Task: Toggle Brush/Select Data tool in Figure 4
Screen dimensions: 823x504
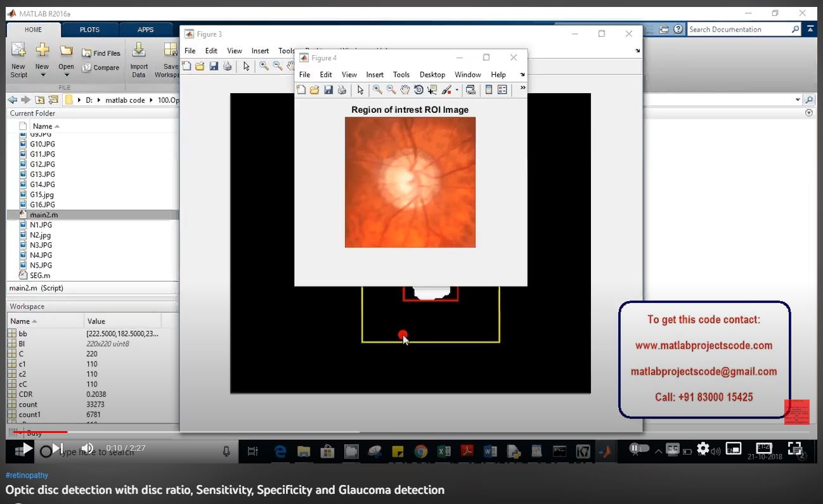Action: click(x=446, y=90)
